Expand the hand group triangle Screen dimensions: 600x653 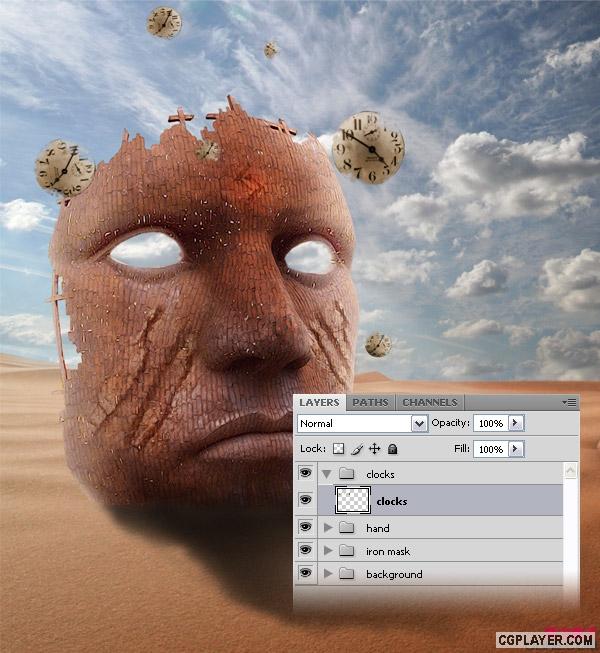click(x=328, y=528)
